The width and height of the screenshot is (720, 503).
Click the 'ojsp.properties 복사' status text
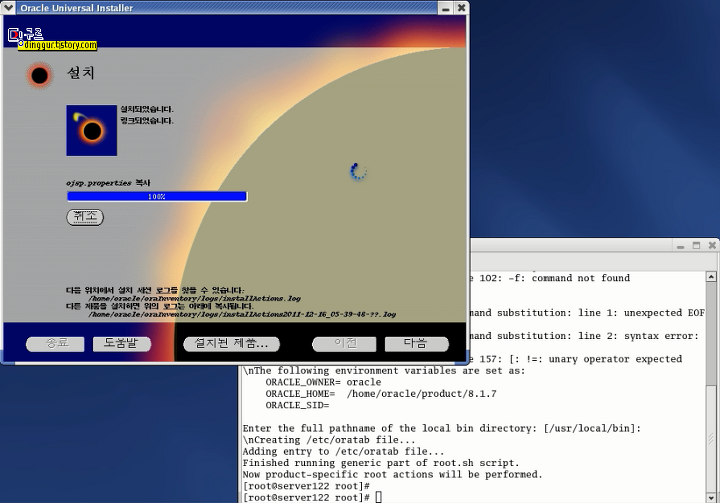[x=108, y=183]
